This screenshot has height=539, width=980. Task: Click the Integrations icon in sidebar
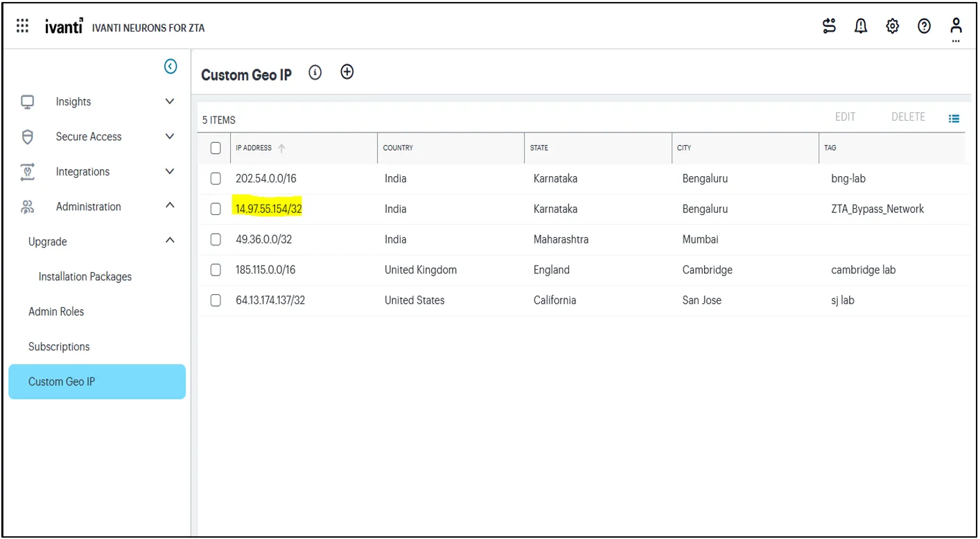[x=28, y=171]
